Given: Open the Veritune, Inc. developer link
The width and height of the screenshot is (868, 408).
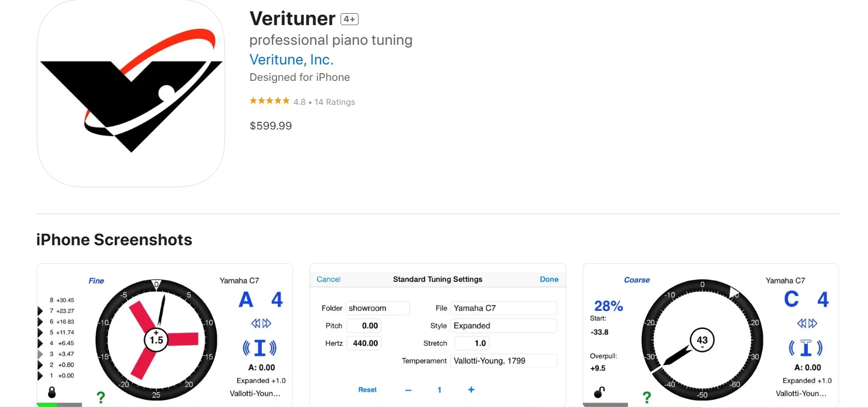Looking at the screenshot, I should coord(291,59).
